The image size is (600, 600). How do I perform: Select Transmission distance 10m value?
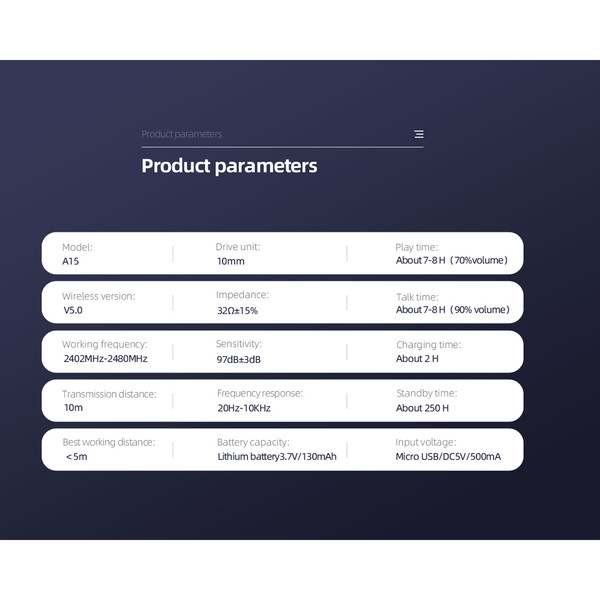click(x=73, y=408)
